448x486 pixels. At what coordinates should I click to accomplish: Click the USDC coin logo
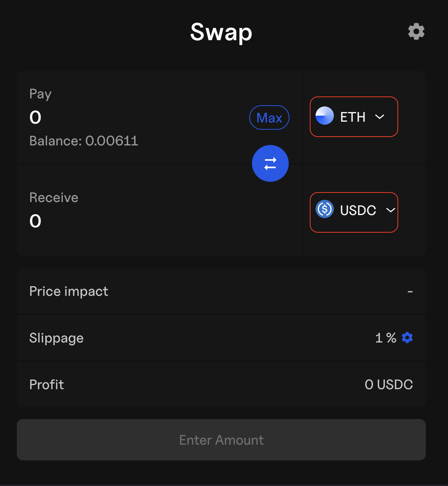click(x=325, y=209)
